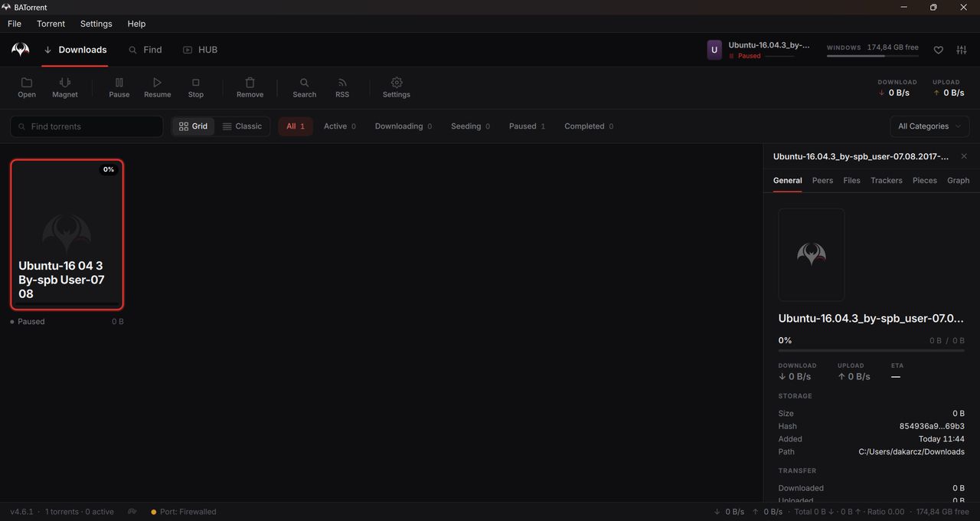Open the Search toolbar tool
Screen dimensions: 980x521
(304, 87)
